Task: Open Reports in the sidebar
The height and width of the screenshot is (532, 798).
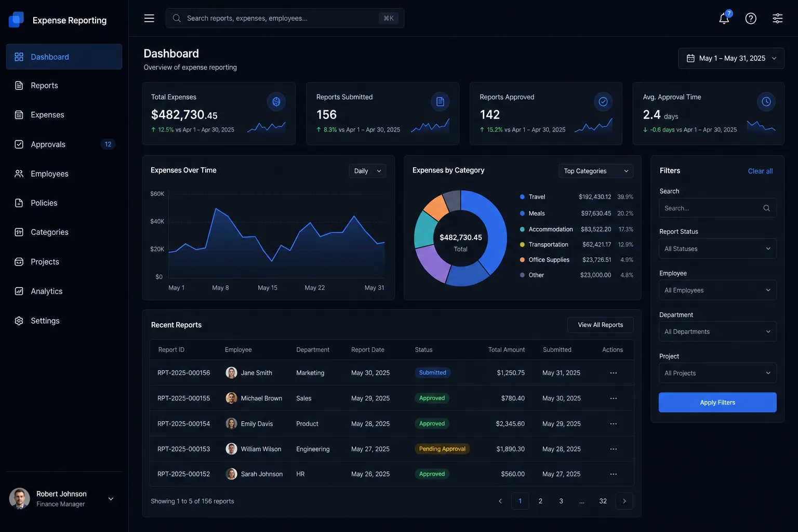Action: [x=64, y=85]
